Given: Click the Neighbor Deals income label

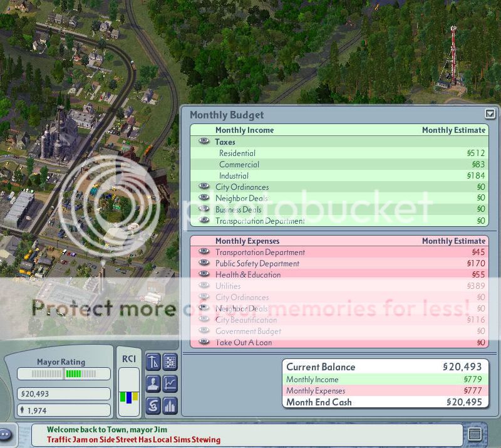Looking at the screenshot, I should coord(242,198).
